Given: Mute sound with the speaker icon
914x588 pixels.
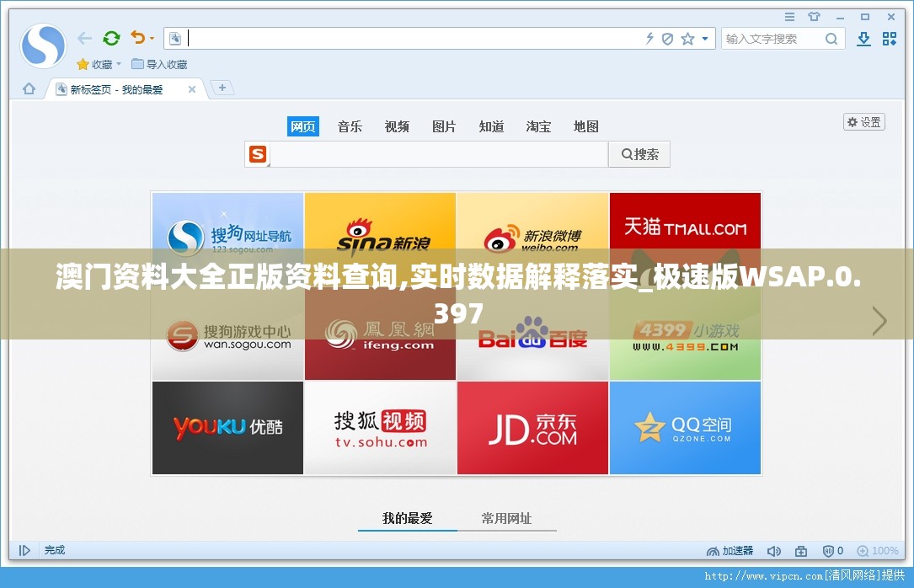Looking at the screenshot, I should [773, 551].
